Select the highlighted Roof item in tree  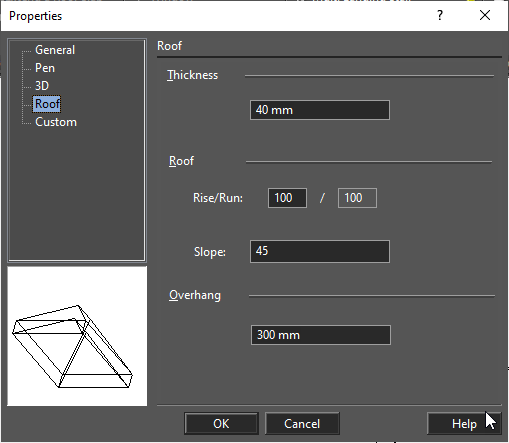[47, 104]
